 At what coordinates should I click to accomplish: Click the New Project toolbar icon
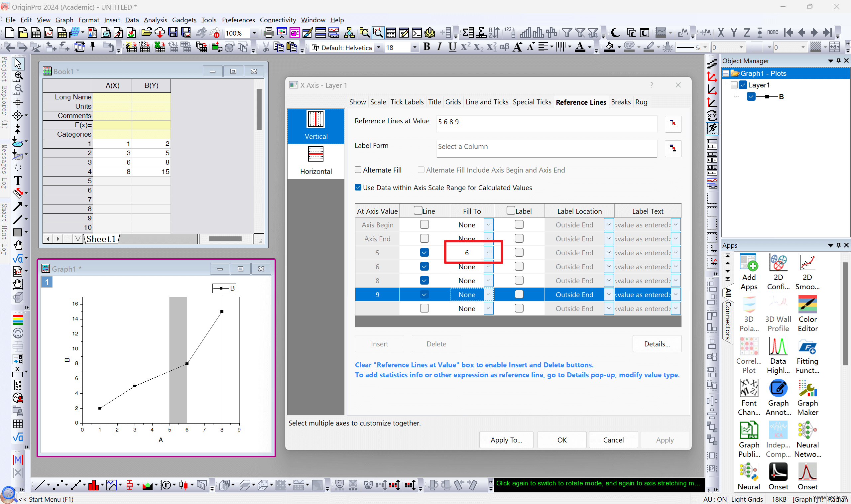pyautogui.click(x=10, y=33)
